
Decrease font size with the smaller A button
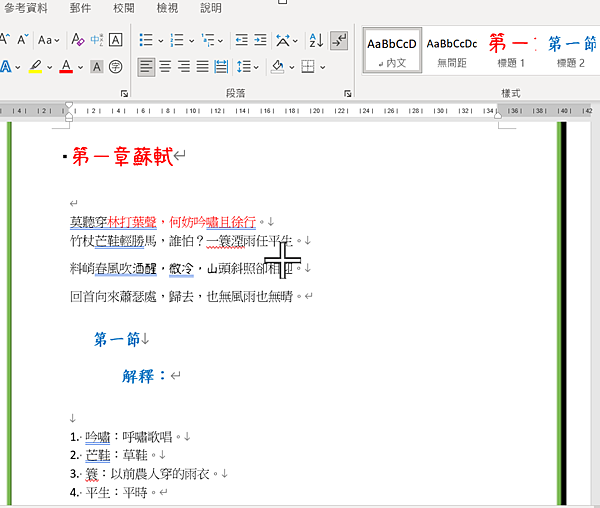click(x=23, y=39)
